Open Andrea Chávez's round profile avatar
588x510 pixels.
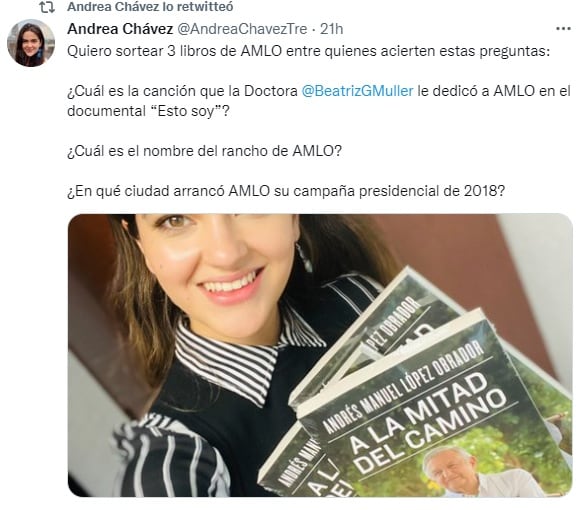(x=31, y=43)
